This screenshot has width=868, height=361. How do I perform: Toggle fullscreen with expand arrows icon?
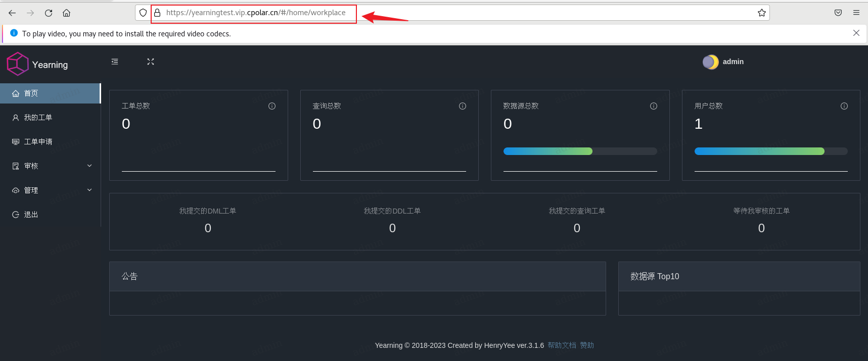click(x=151, y=62)
